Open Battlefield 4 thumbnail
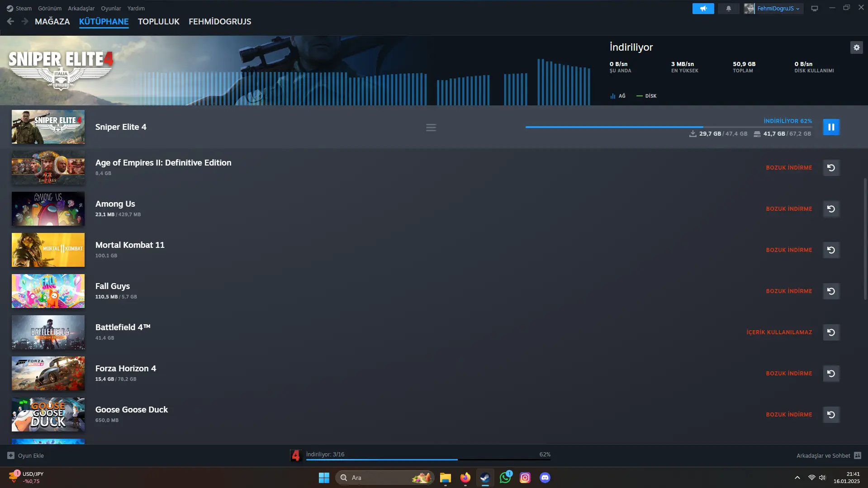Viewport: 868px width, 488px height. [48, 332]
